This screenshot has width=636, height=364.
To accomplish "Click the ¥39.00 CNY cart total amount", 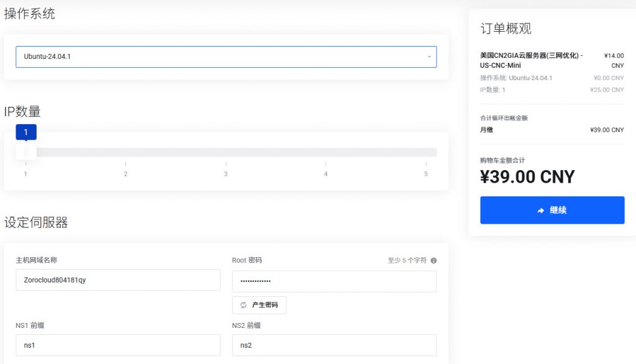I will coord(527,177).
